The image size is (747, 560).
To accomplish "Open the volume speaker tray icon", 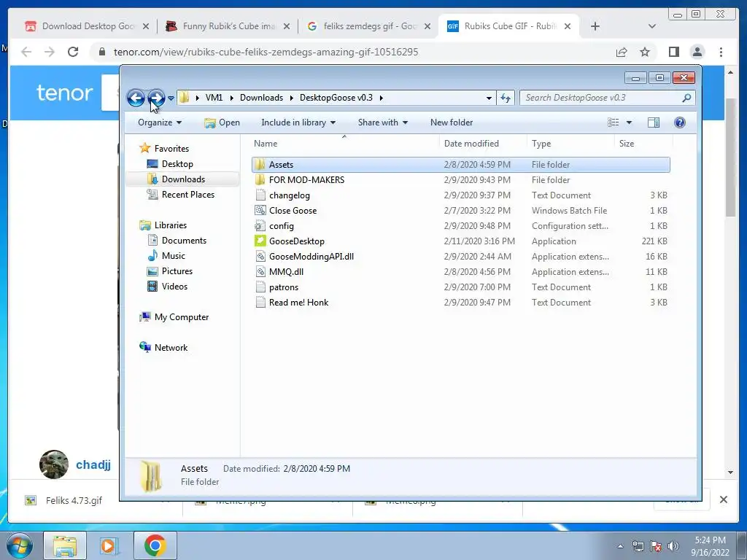I will pyautogui.click(x=673, y=546).
